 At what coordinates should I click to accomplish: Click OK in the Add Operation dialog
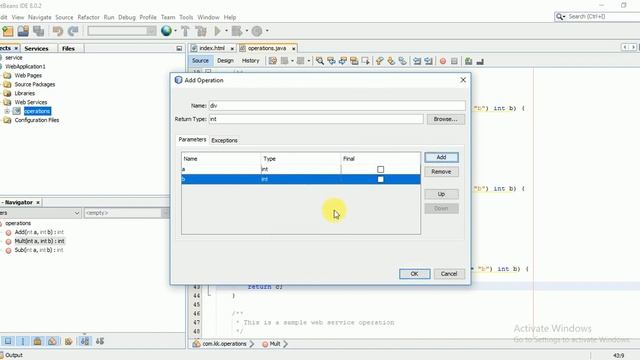click(414, 274)
